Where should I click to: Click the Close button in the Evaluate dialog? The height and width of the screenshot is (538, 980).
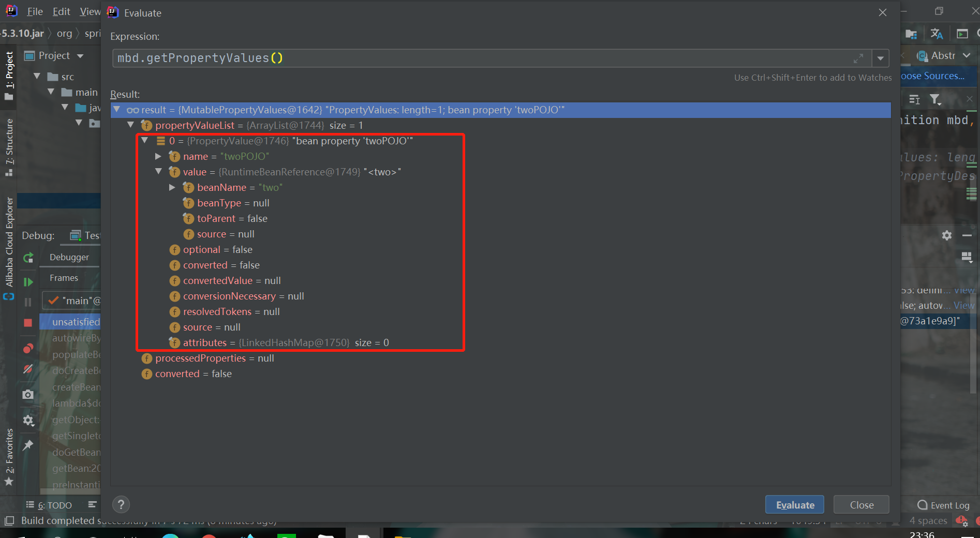click(862, 505)
